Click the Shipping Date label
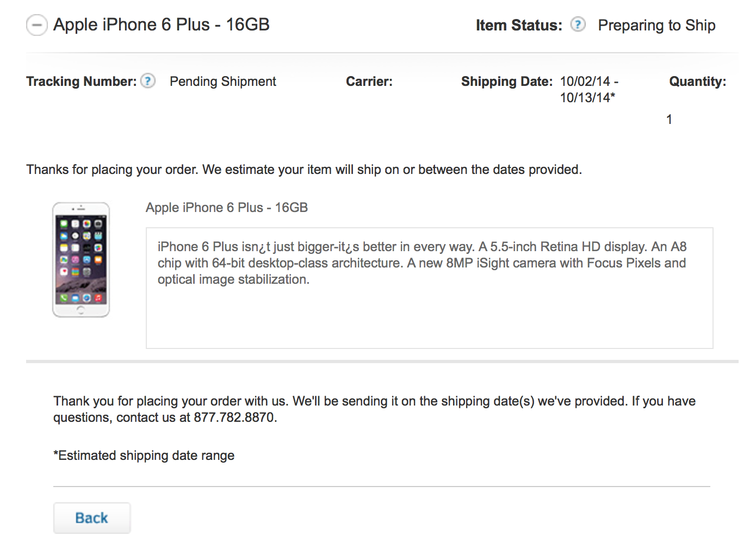This screenshot has height=536, width=756. (506, 82)
